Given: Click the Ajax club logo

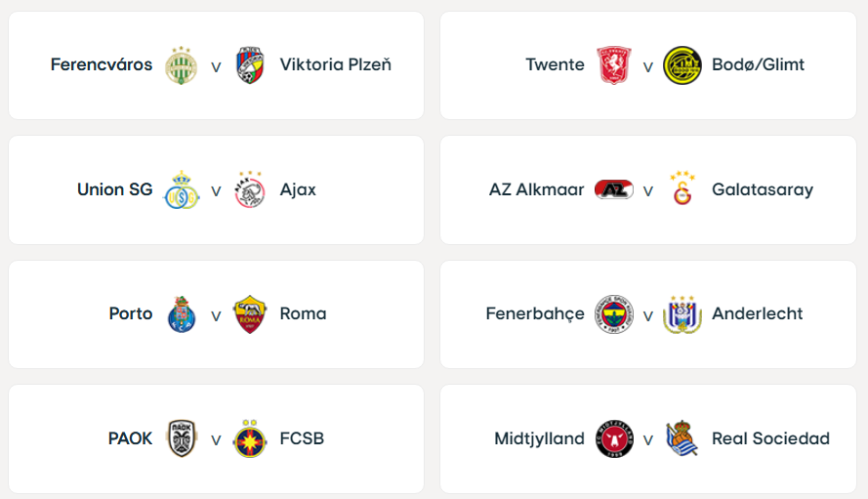Looking at the screenshot, I should coord(251,189).
